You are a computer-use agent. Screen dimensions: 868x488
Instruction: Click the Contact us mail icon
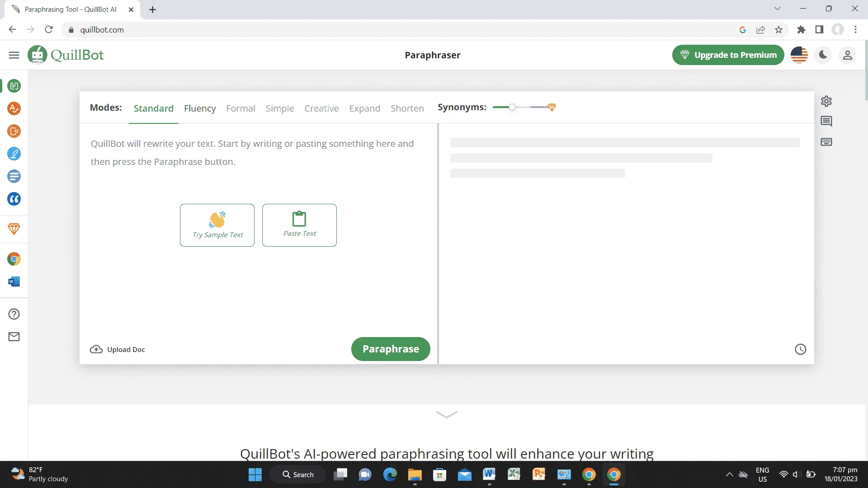pyautogui.click(x=14, y=337)
